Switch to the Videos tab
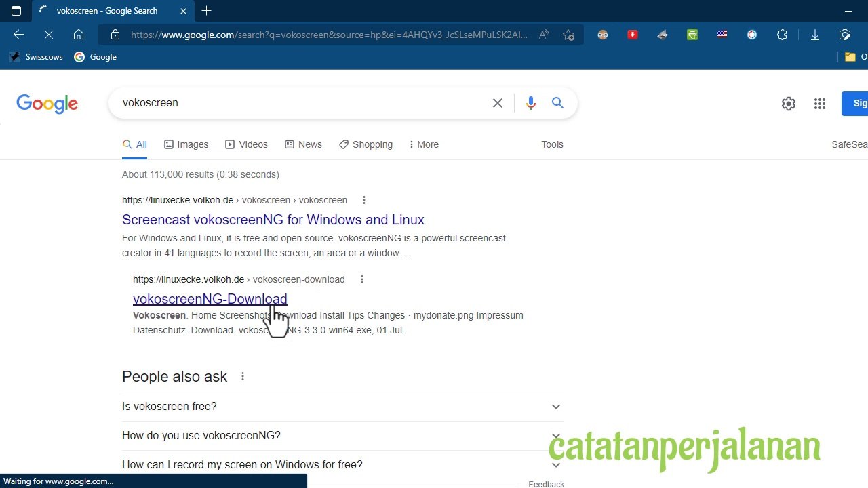 coord(247,144)
